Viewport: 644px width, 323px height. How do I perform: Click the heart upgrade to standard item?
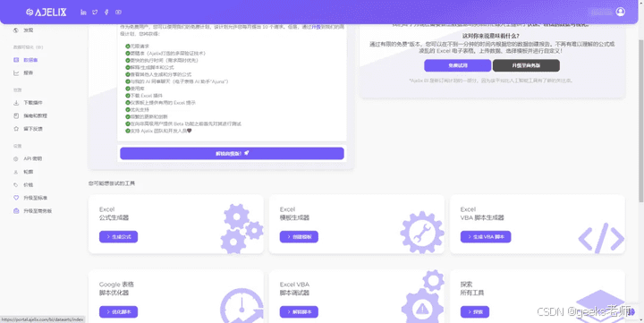point(30,198)
